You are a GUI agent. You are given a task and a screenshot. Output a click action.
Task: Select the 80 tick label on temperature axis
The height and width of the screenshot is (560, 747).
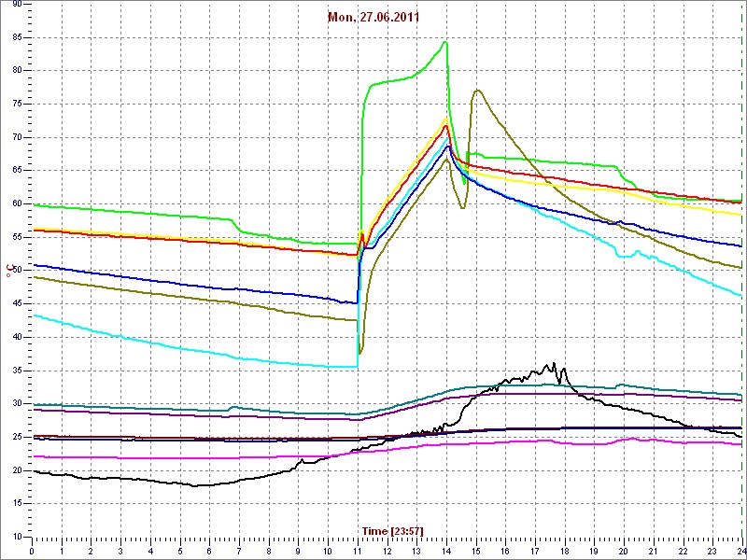coord(16,71)
